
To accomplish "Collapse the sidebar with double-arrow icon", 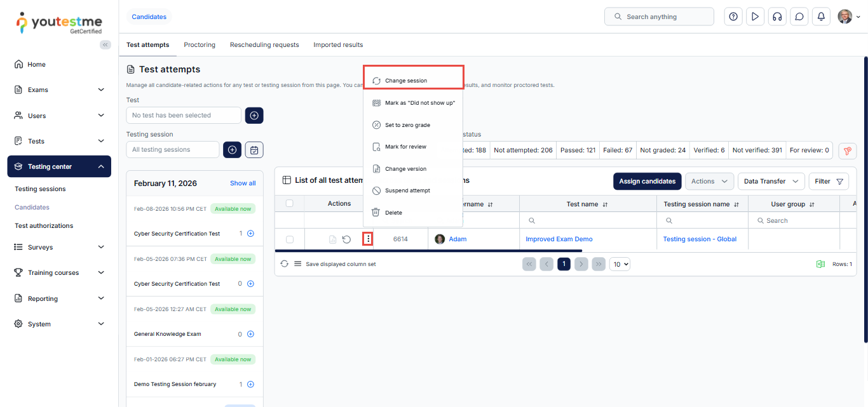I will tap(105, 44).
